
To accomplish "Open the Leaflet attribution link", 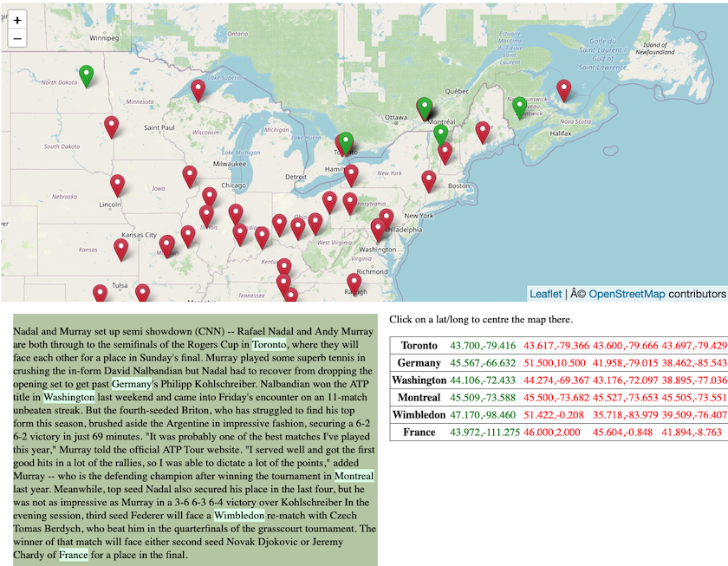I will coord(544,294).
